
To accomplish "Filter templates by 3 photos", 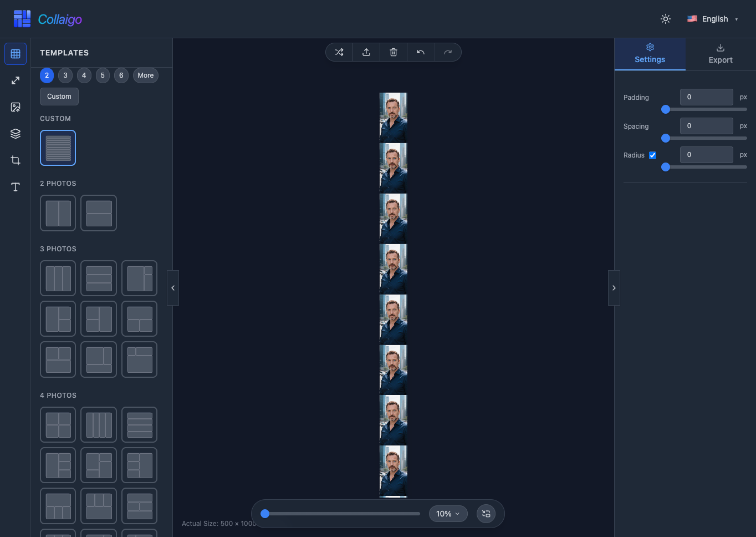I will [x=65, y=75].
